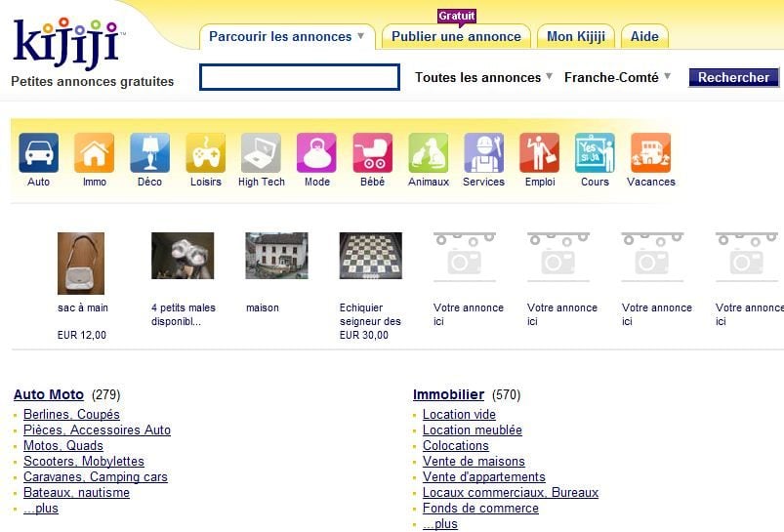Screen dimensions: 784x532
Task: Click the Gratuit badge
Action: pyautogui.click(x=457, y=17)
